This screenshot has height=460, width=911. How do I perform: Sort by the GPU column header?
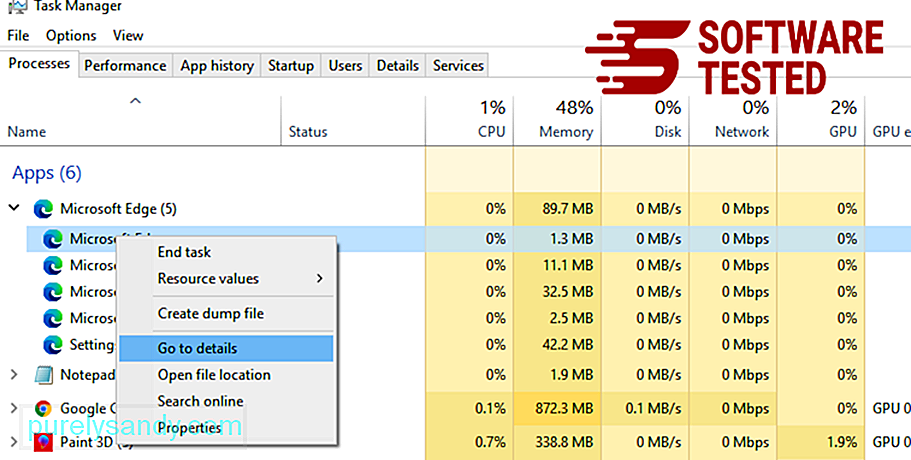pos(843,132)
